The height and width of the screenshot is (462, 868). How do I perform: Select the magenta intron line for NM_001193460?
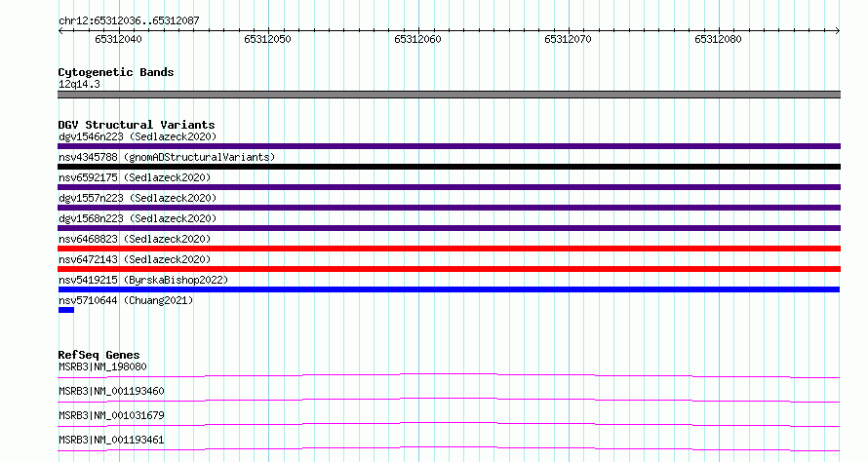coord(449,401)
